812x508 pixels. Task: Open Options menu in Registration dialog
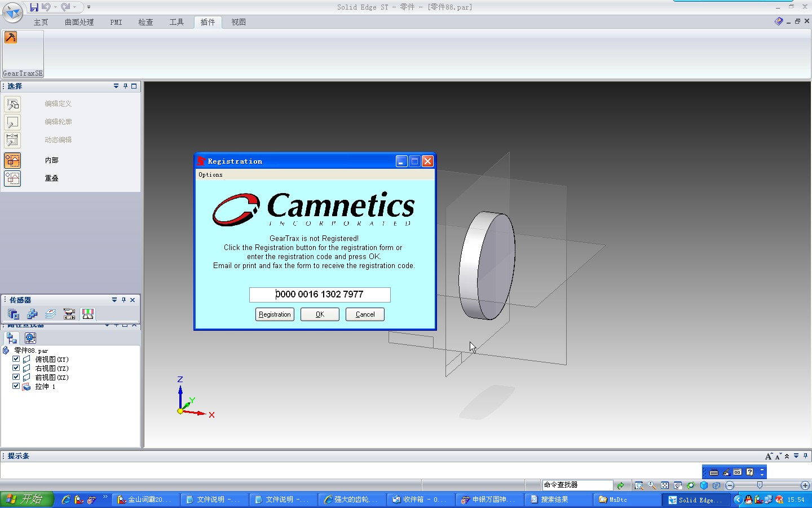(210, 175)
